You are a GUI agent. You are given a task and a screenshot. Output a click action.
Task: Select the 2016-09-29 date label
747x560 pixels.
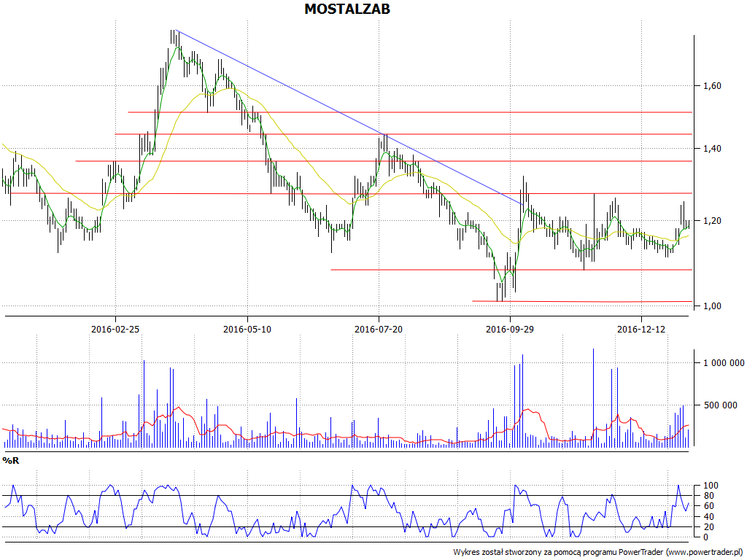510,329
